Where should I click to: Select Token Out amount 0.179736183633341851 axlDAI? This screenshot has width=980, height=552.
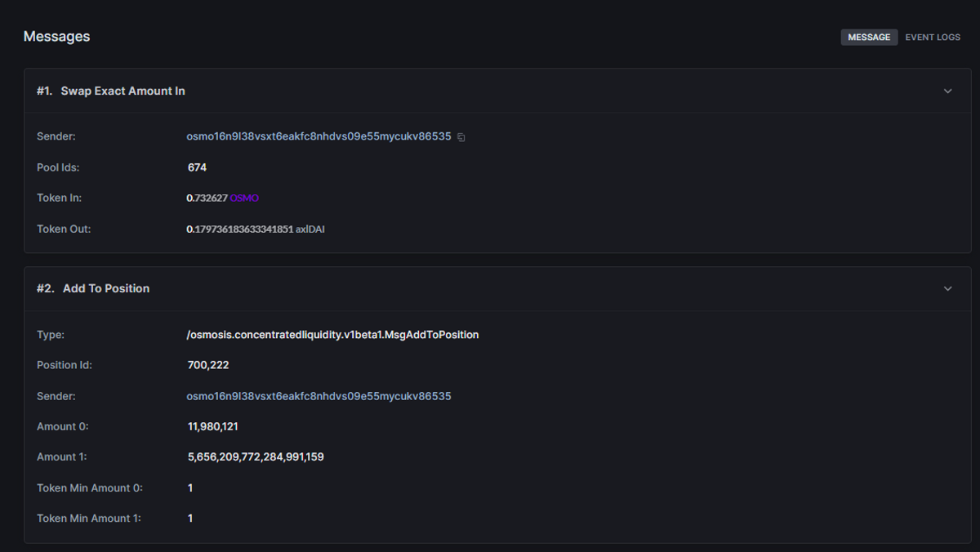pyautogui.click(x=256, y=229)
